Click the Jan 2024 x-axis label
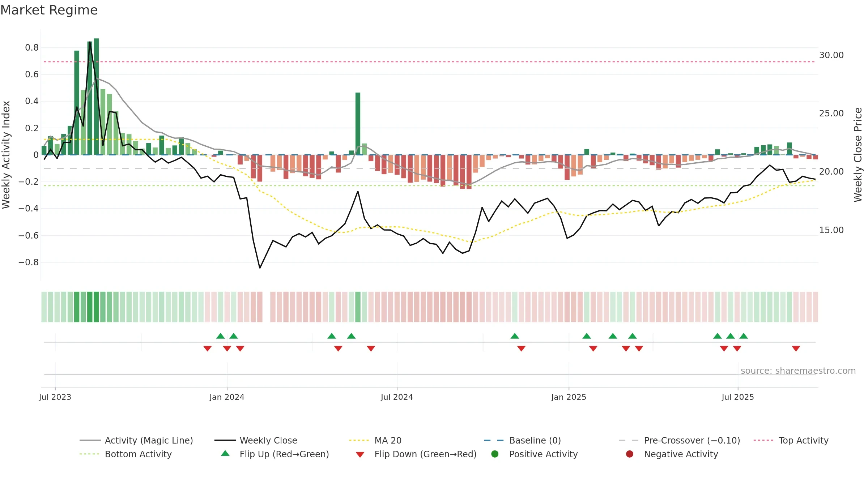 click(227, 397)
